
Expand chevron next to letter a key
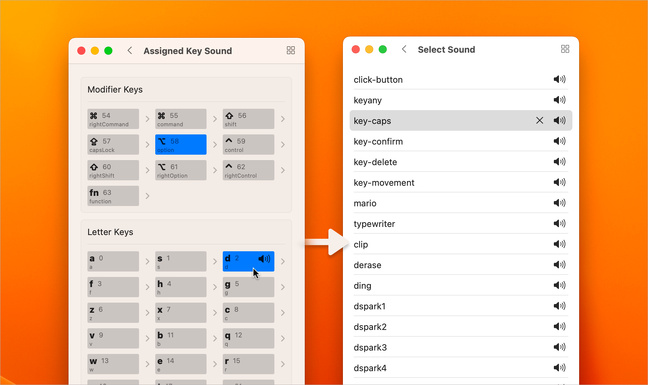(147, 261)
